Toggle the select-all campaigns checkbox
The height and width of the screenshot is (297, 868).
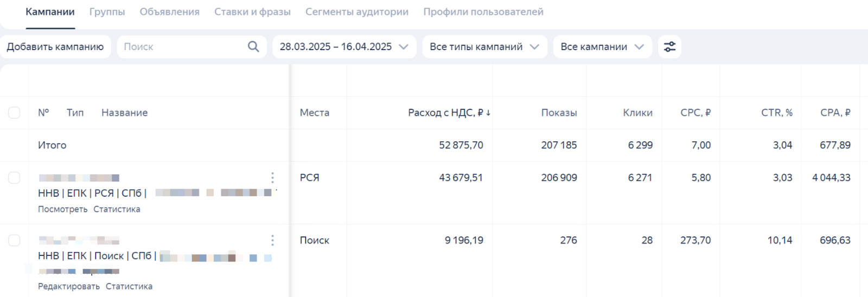point(14,112)
